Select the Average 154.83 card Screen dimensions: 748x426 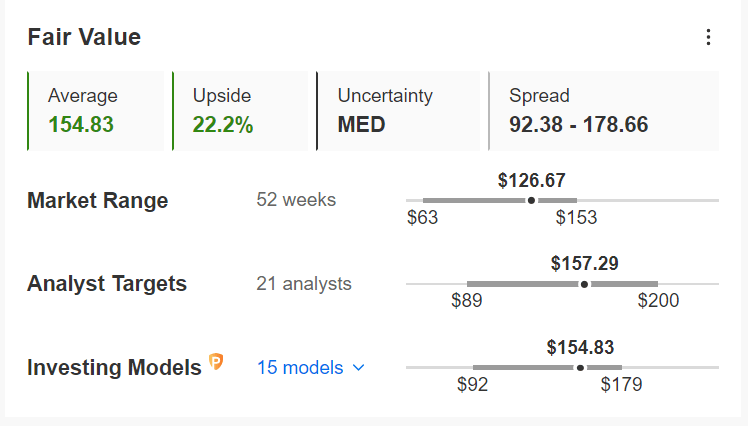95,111
